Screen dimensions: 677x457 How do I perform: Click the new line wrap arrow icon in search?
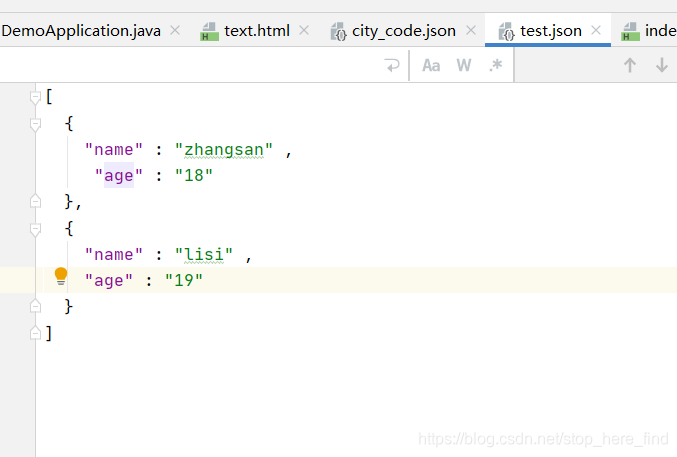(392, 65)
